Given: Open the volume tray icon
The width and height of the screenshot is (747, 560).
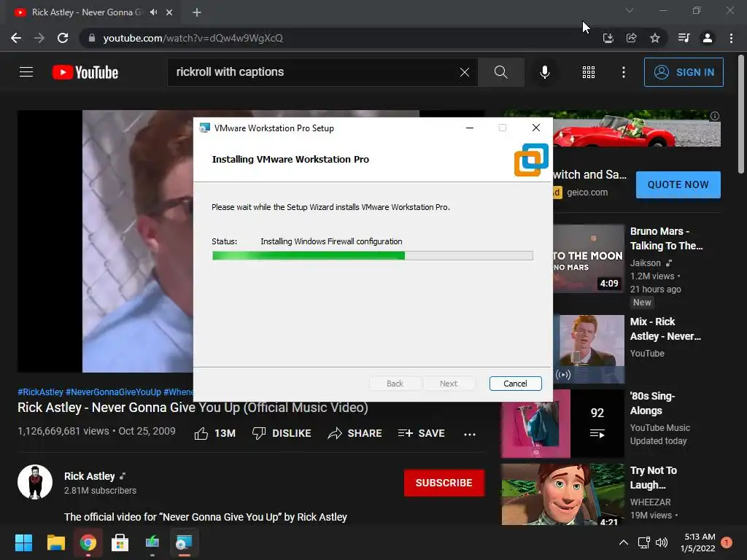Looking at the screenshot, I should [x=662, y=542].
